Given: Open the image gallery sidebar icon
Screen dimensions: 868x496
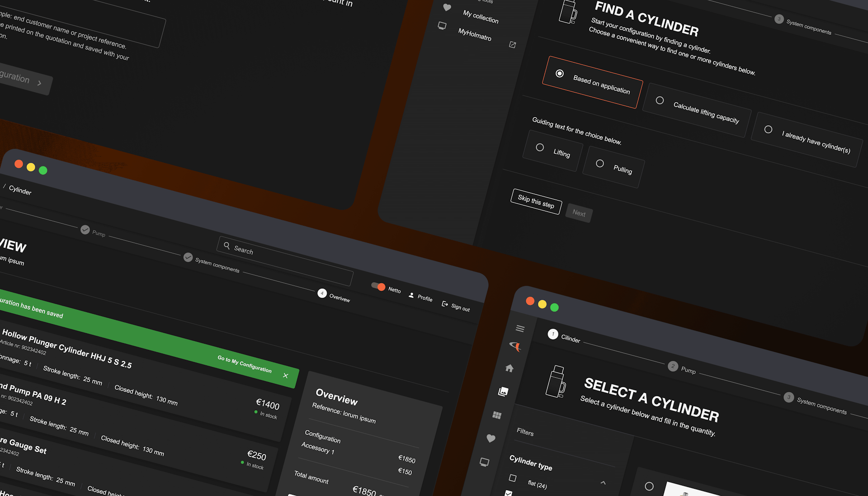Looking at the screenshot, I should [503, 392].
